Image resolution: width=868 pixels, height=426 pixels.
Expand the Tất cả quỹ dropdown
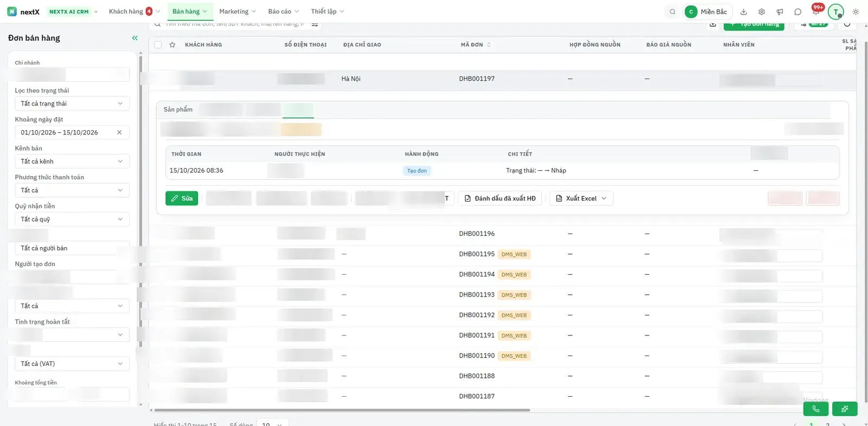pyautogui.click(x=72, y=220)
